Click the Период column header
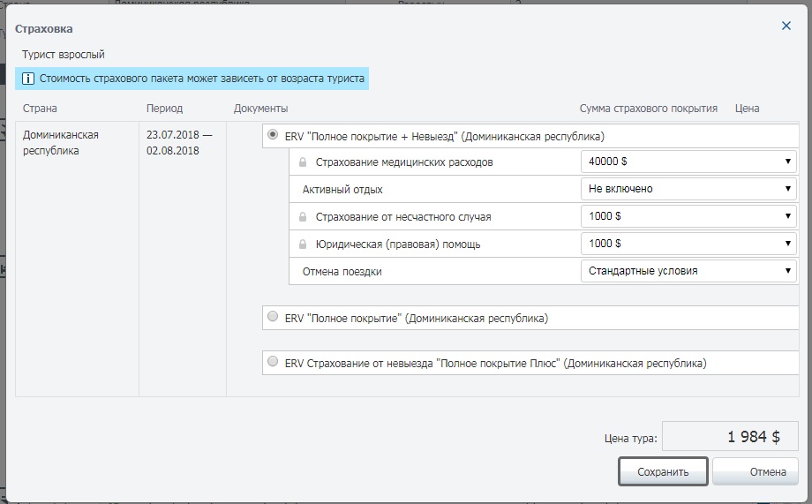Viewport: 812px width, 504px height. tap(164, 109)
